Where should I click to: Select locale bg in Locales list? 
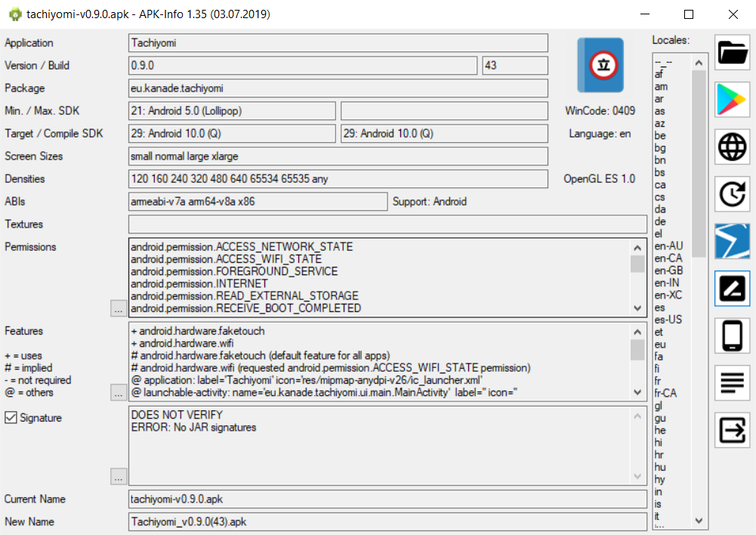pos(660,147)
